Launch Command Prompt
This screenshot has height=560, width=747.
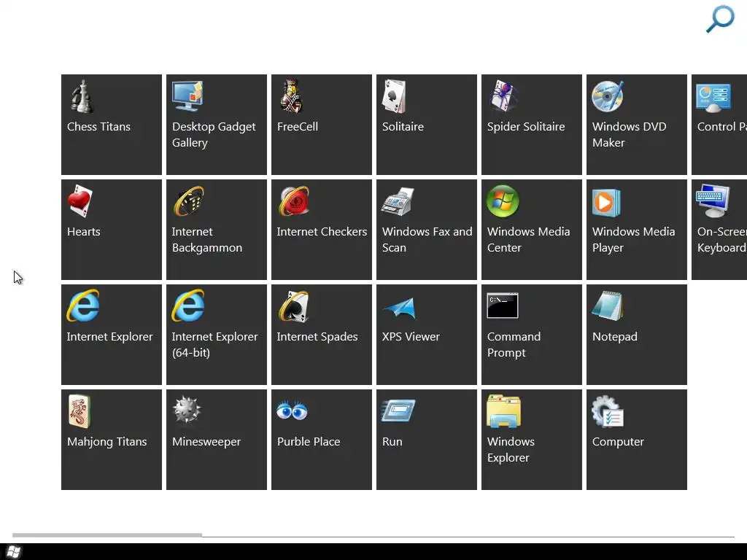pyautogui.click(x=532, y=335)
